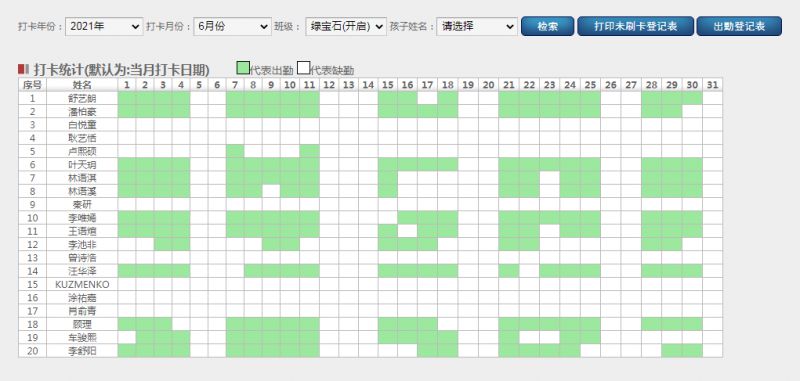Click row 11's white cell on day 16
This screenshot has width=800, height=381.
[x=407, y=231]
